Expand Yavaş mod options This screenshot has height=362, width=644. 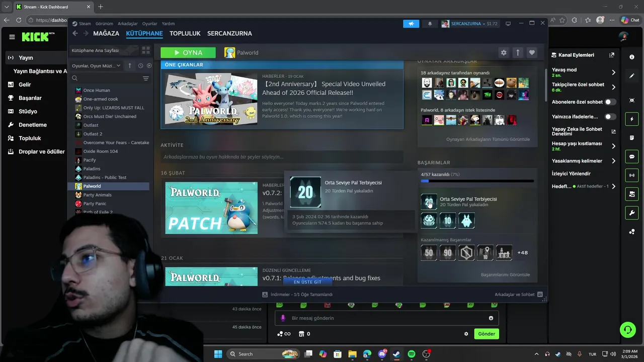click(613, 72)
